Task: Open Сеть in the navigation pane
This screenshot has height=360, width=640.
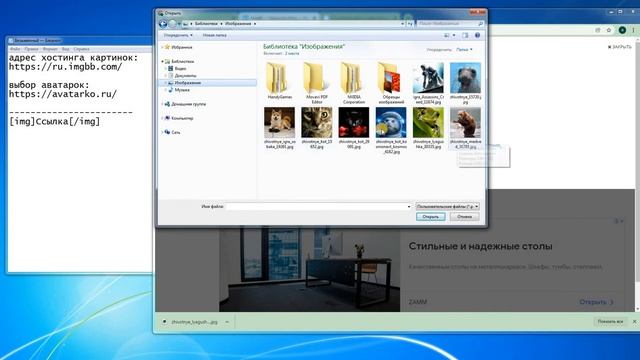Action: click(x=176, y=132)
